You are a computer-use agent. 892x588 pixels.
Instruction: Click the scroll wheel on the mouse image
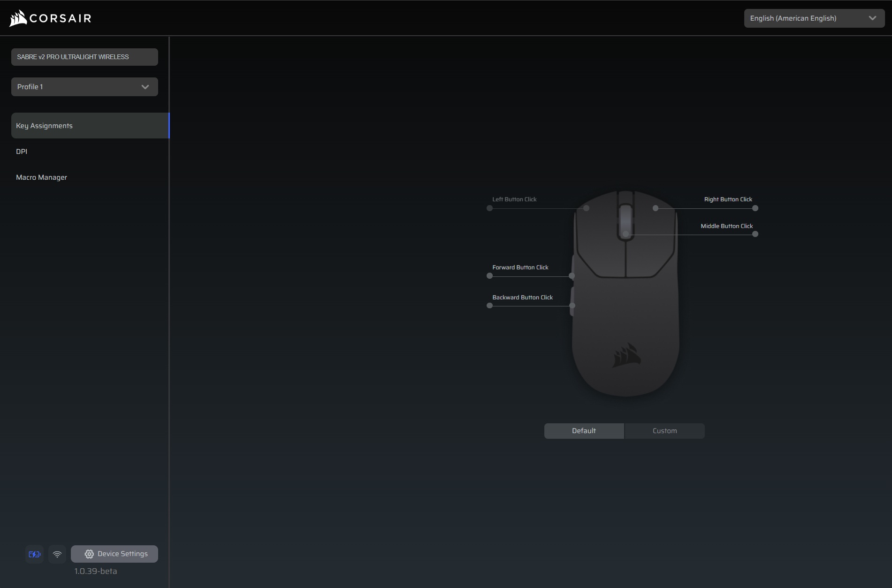[x=625, y=221]
